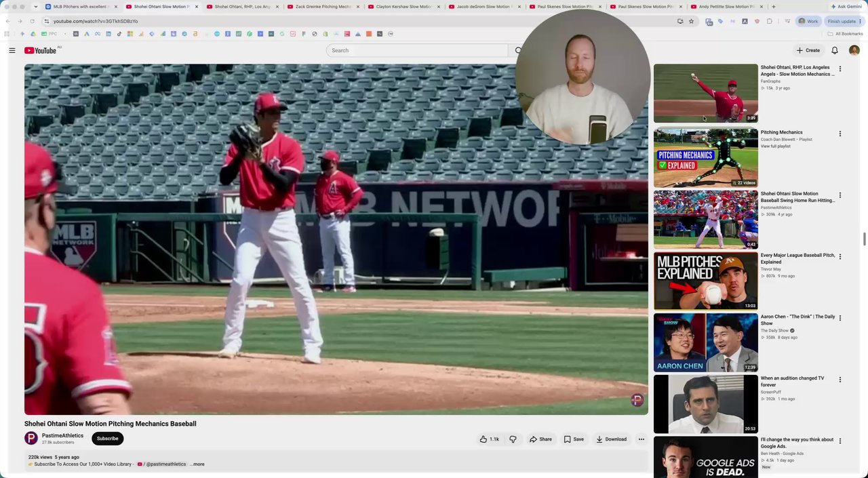
Task: Open the YouTube account avatar menu
Action: point(854,50)
